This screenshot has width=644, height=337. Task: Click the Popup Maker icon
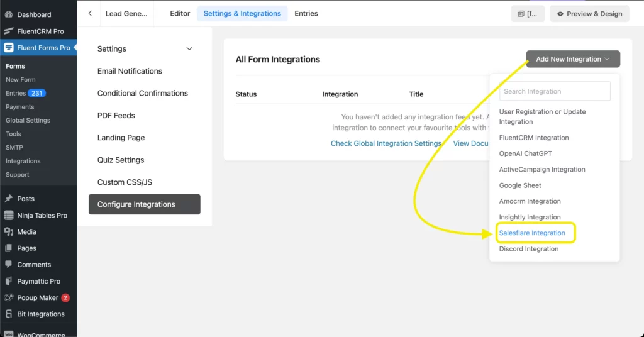pyautogui.click(x=9, y=297)
